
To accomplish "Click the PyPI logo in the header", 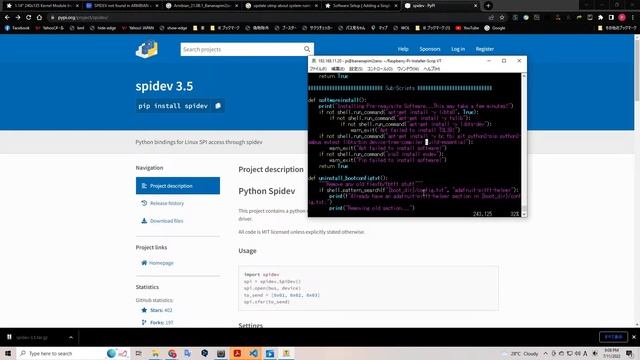I will pos(147,49).
